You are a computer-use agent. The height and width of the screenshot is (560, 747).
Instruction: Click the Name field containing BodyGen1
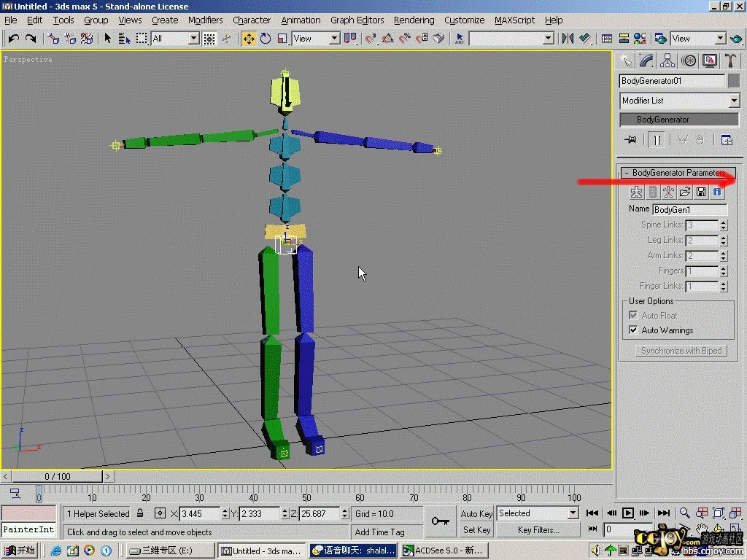pos(690,209)
